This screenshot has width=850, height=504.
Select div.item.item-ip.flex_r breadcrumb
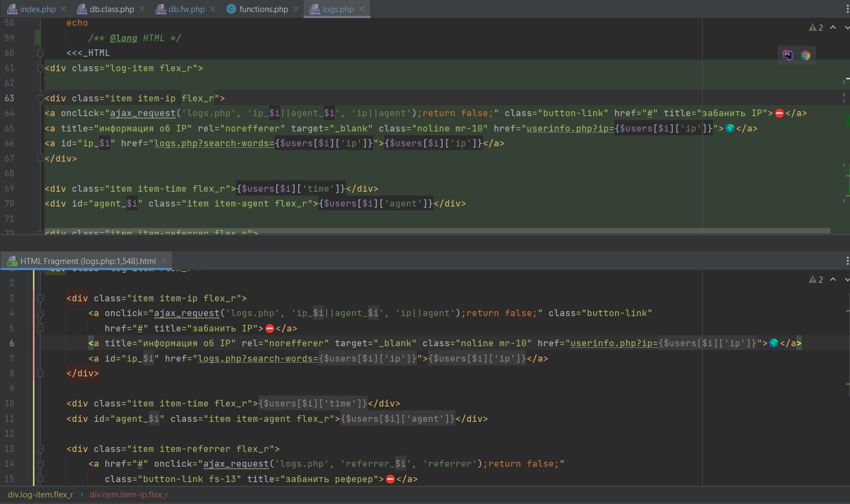coord(129,495)
